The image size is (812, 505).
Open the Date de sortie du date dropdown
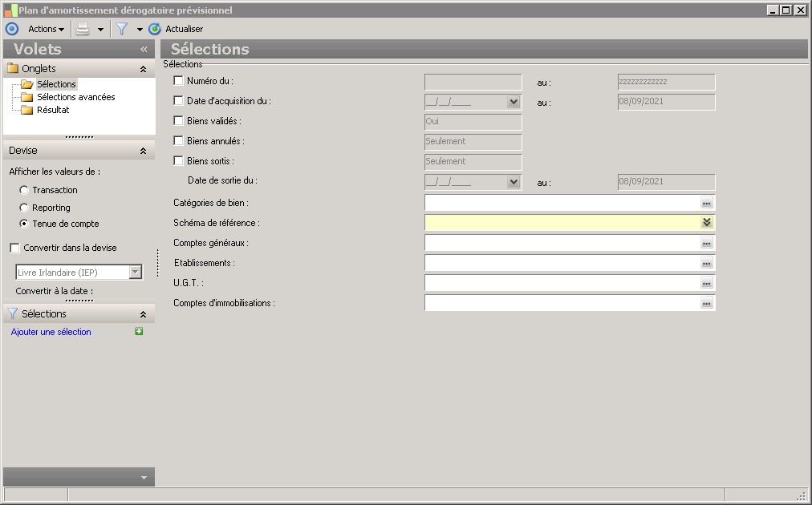(514, 182)
